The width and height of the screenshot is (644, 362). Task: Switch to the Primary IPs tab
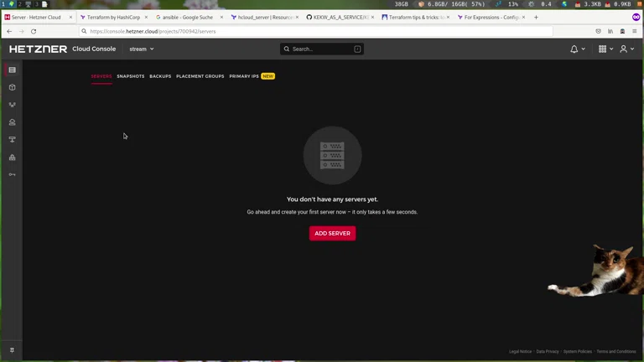point(244,76)
